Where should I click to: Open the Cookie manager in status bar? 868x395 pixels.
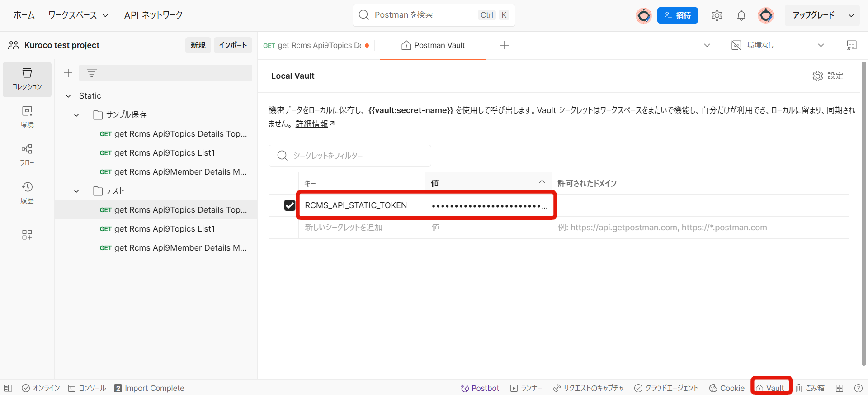click(726, 388)
